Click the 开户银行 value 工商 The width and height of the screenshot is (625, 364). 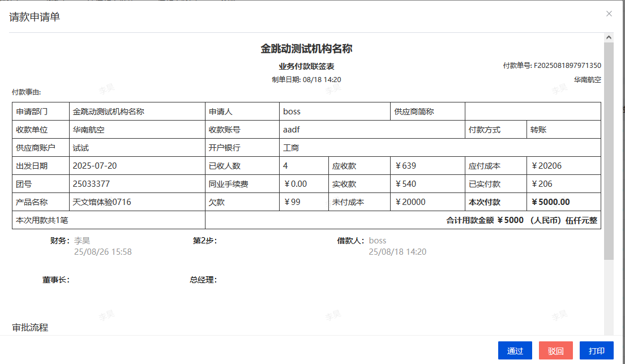(x=291, y=148)
